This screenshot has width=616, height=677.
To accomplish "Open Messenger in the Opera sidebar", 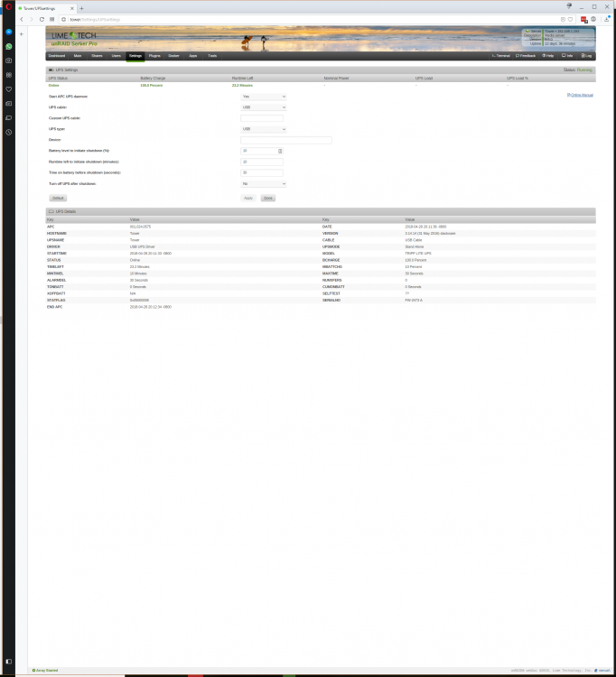I will 9,32.
